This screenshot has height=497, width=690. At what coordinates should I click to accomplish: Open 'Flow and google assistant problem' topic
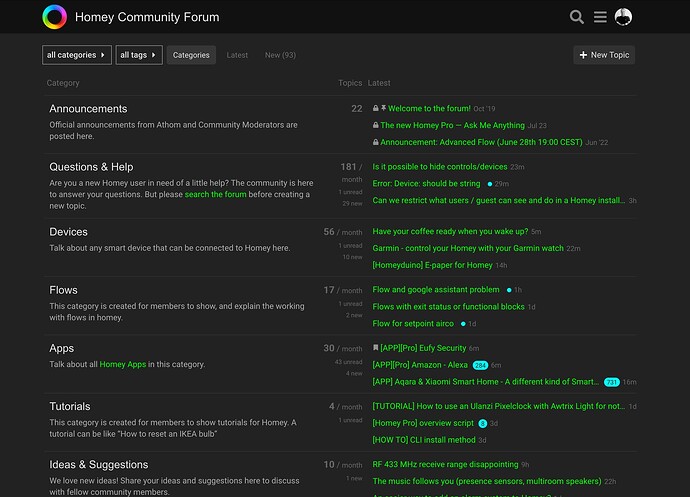coord(436,289)
